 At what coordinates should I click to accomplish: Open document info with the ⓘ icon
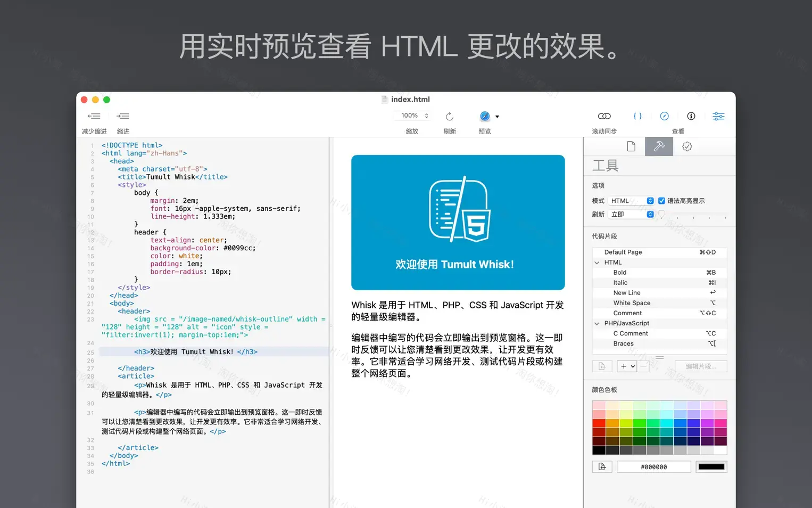[691, 116]
